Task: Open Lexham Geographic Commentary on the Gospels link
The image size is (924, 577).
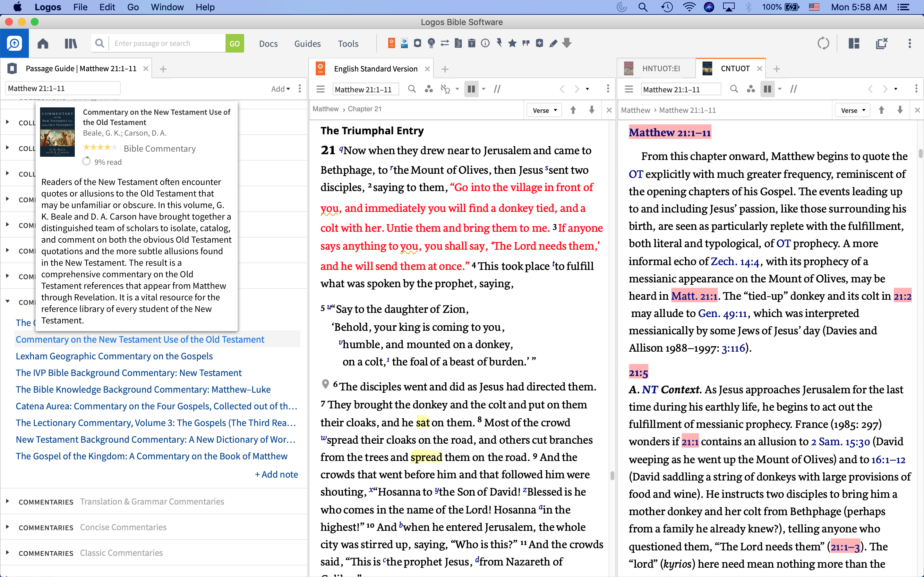Action: pos(114,356)
